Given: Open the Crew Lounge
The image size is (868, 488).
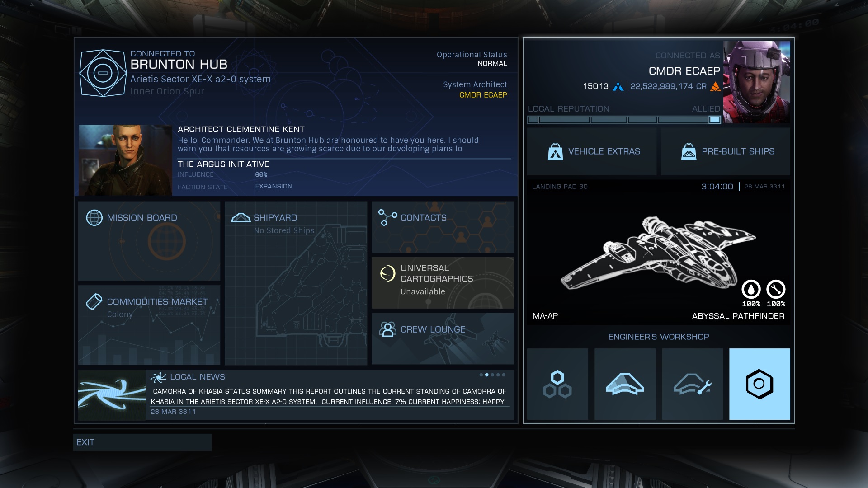Looking at the screenshot, I should (443, 338).
